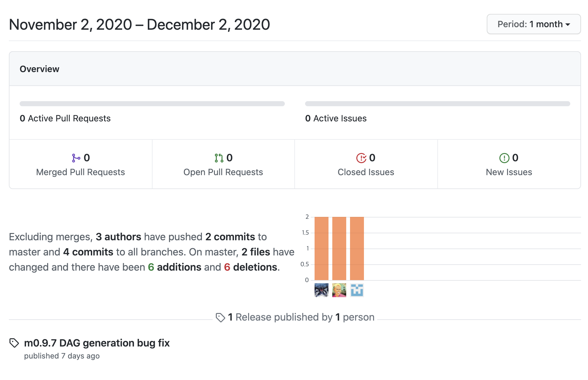Click the Active Pull Requests progress bar
This screenshot has height=380, width=588.
(x=152, y=104)
